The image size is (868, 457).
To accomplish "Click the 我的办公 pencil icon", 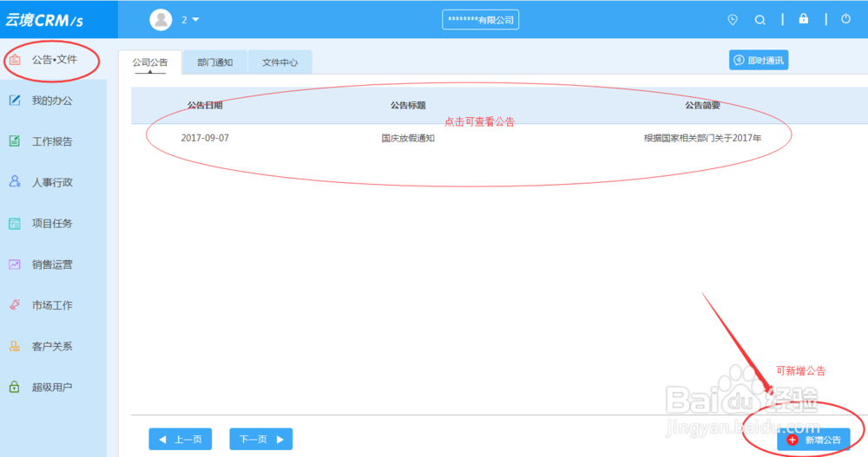I will 15,100.
